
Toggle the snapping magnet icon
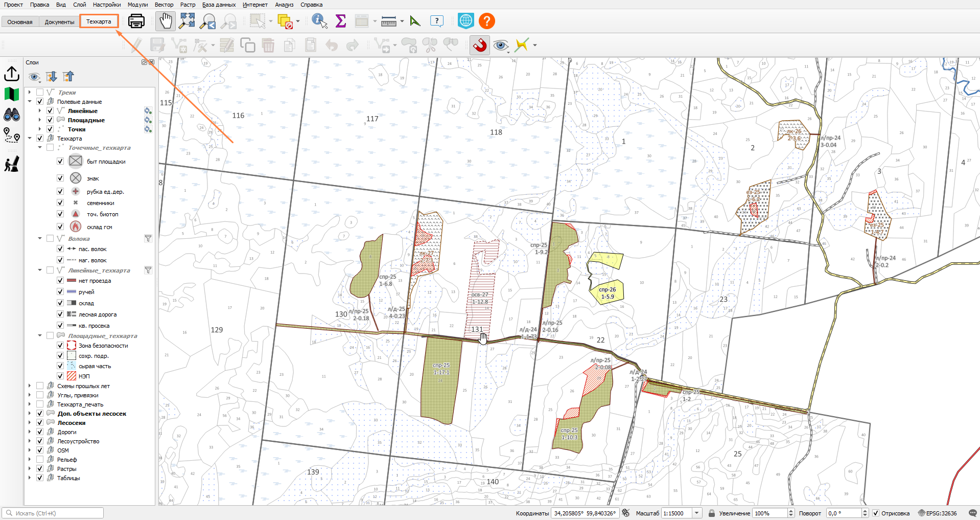coord(480,46)
